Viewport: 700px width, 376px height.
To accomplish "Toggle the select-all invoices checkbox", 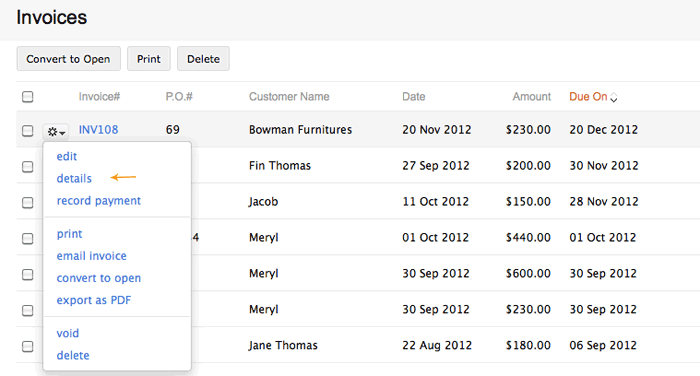I will tap(28, 96).
